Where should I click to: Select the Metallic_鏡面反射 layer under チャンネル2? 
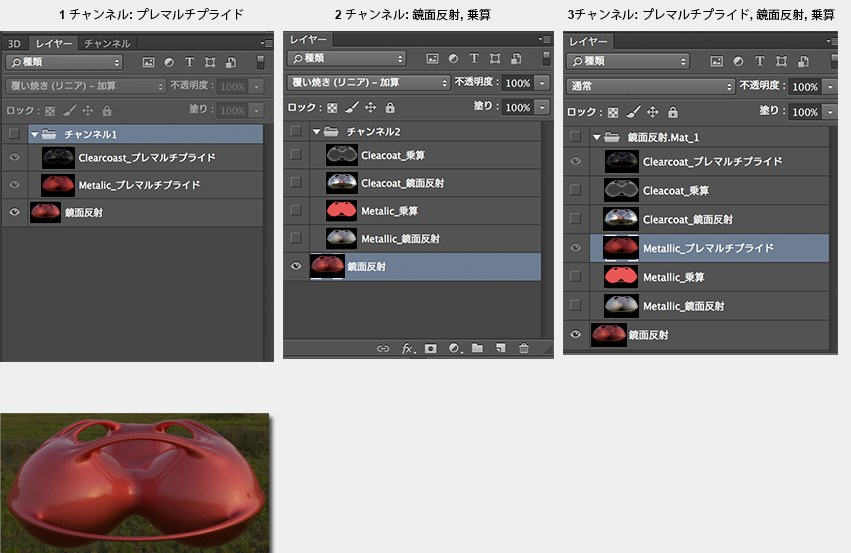click(400, 239)
